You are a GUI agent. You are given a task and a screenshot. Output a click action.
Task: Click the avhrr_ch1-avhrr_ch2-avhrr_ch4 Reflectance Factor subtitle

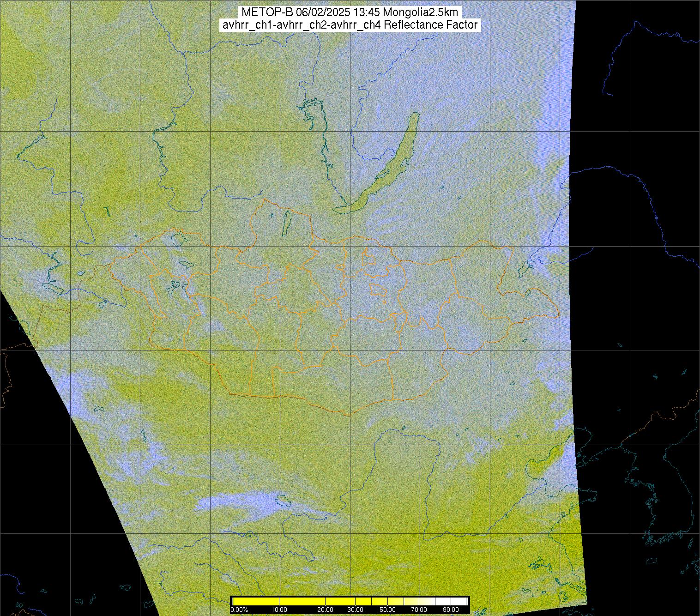350,25
